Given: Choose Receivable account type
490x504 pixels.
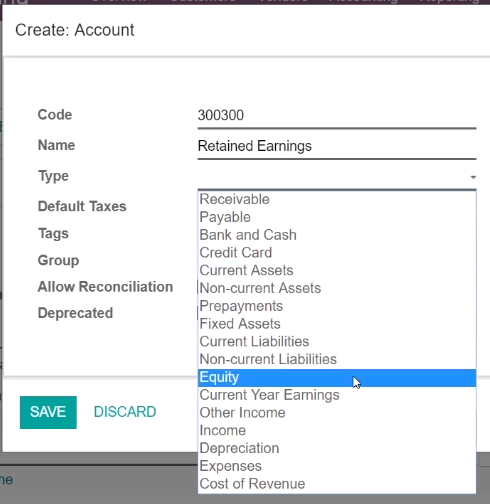Looking at the screenshot, I should coord(337,199).
